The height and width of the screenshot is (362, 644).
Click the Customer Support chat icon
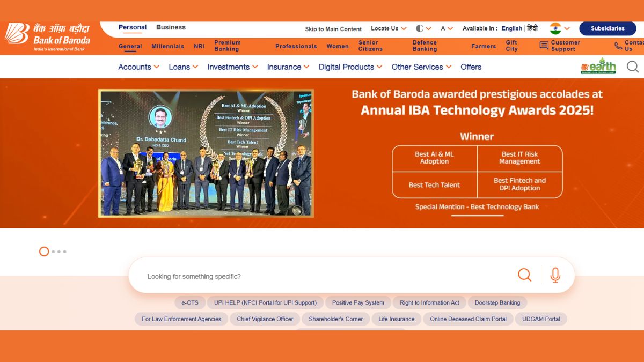tap(544, 46)
